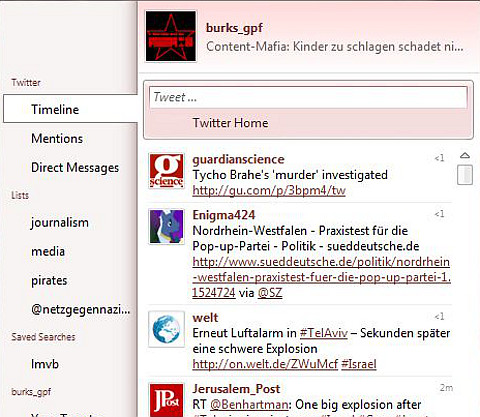Open burks_gpf profile avatar with red star
Image resolution: width=480 pixels, height=417 pixels.
point(171,36)
